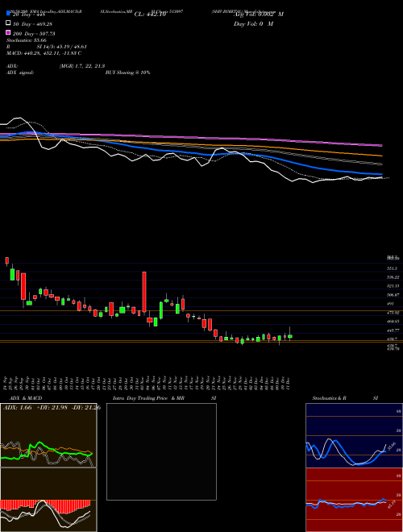Click the 536.22 price axis label
The image size is (403, 532).
(393, 277)
